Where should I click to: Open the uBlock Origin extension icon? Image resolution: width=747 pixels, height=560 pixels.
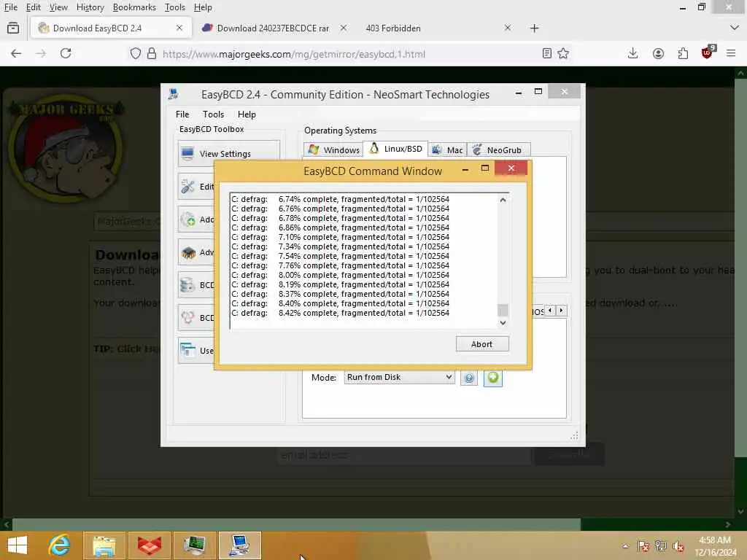pyautogui.click(x=708, y=52)
